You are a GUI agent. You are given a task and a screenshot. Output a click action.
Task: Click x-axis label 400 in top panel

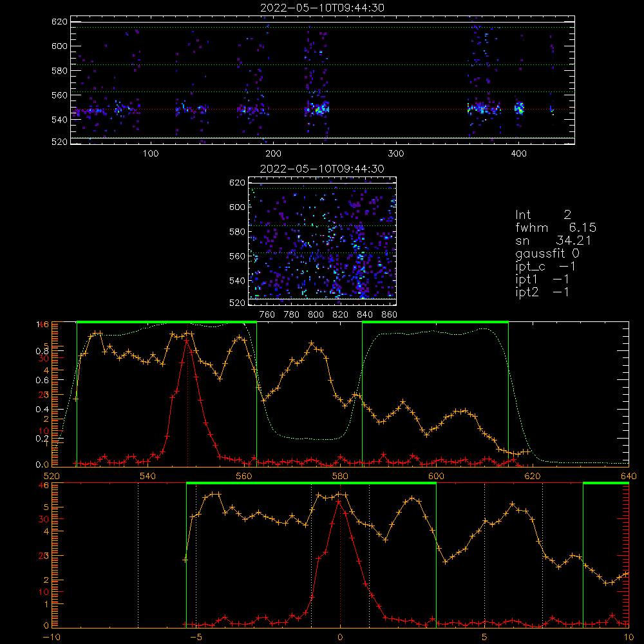click(518, 154)
